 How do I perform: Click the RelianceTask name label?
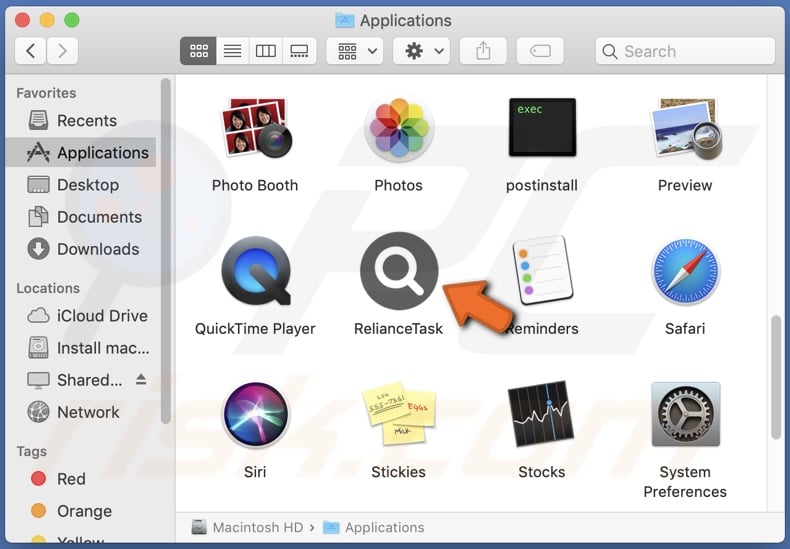tap(398, 328)
